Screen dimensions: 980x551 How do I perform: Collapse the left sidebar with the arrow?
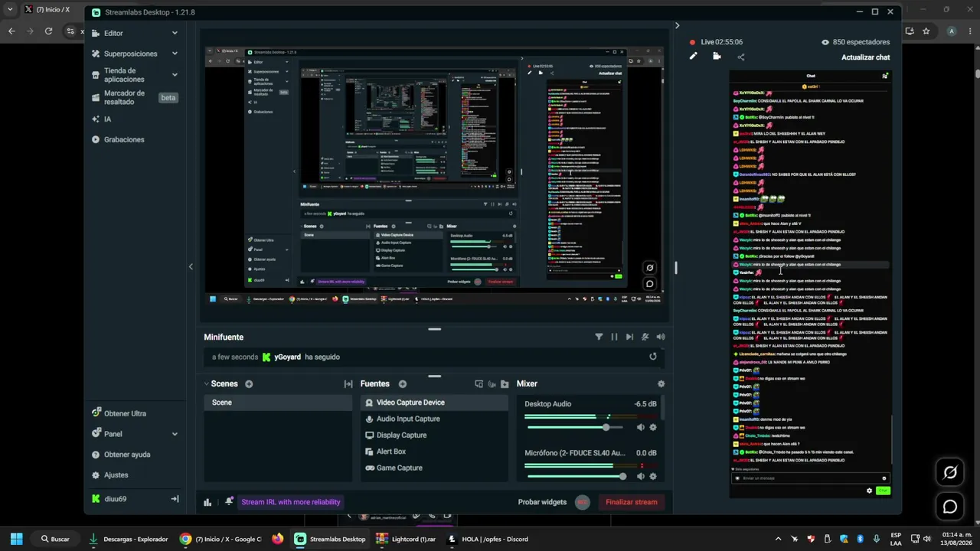(x=191, y=266)
